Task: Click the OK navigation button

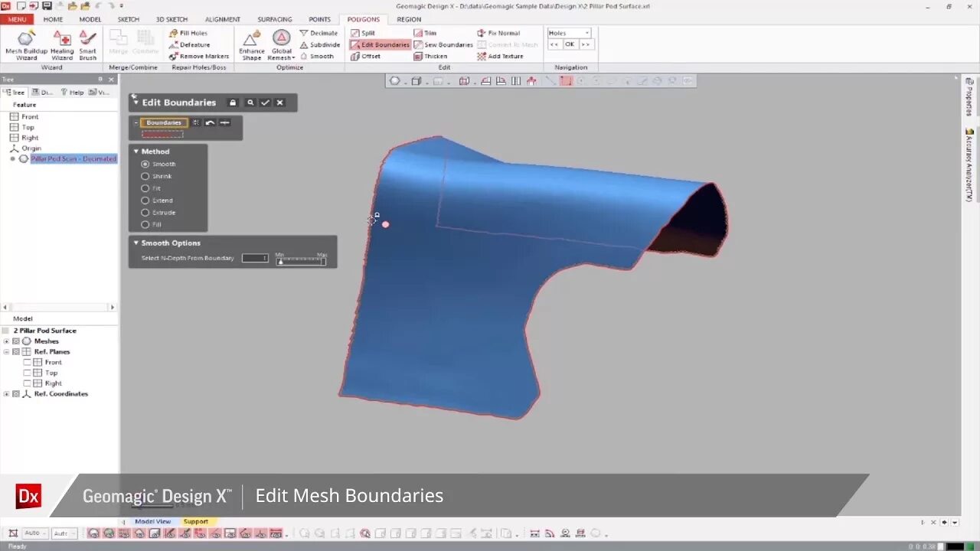Action: [x=569, y=44]
